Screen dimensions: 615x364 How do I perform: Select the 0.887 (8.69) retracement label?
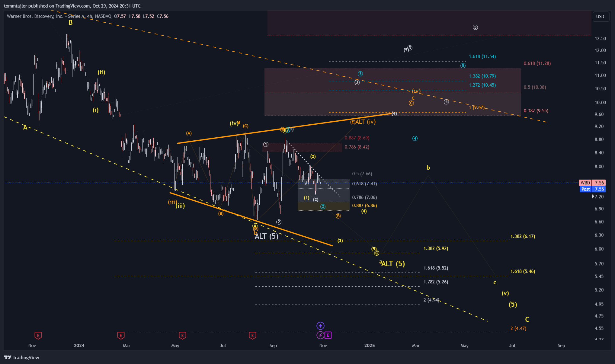(357, 138)
